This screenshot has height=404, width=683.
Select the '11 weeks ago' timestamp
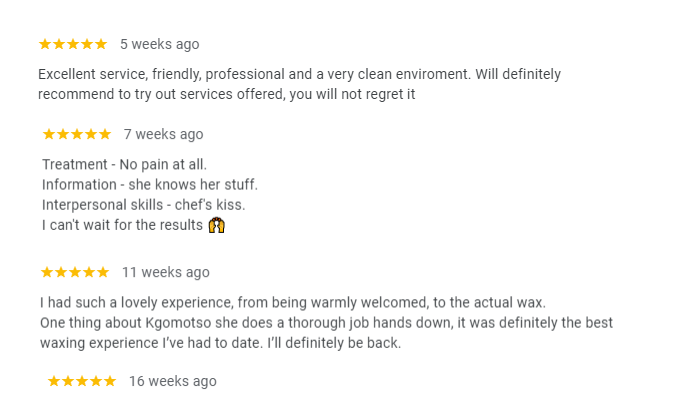(166, 272)
